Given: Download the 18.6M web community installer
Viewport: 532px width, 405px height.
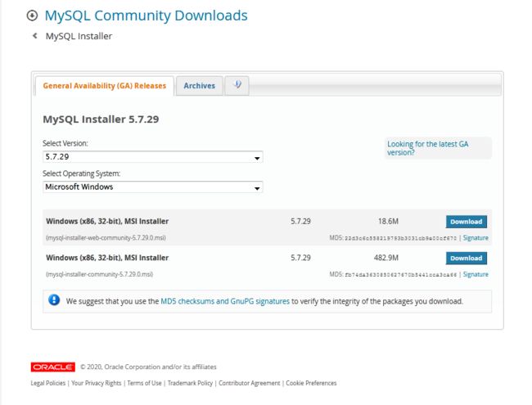Looking at the screenshot, I should coord(467,222).
